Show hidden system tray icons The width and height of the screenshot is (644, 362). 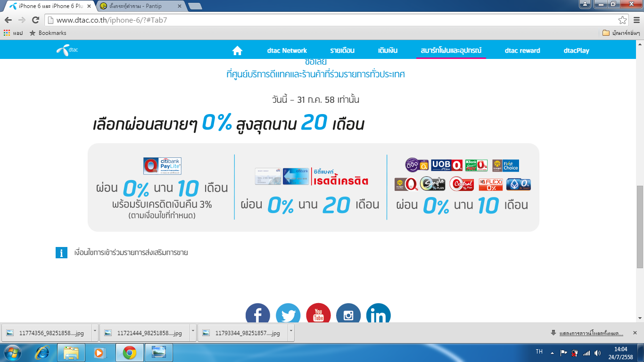[552, 353]
